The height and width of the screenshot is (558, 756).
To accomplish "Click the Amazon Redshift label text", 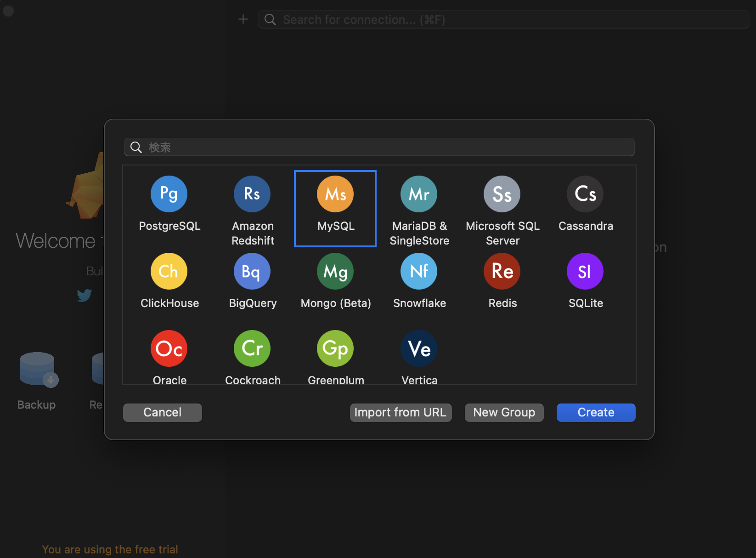I will [x=253, y=233].
